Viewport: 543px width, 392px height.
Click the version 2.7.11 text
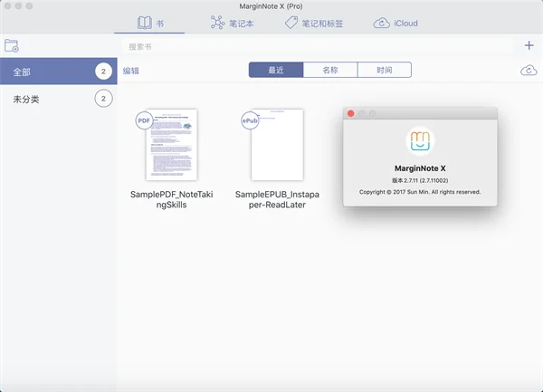click(420, 180)
